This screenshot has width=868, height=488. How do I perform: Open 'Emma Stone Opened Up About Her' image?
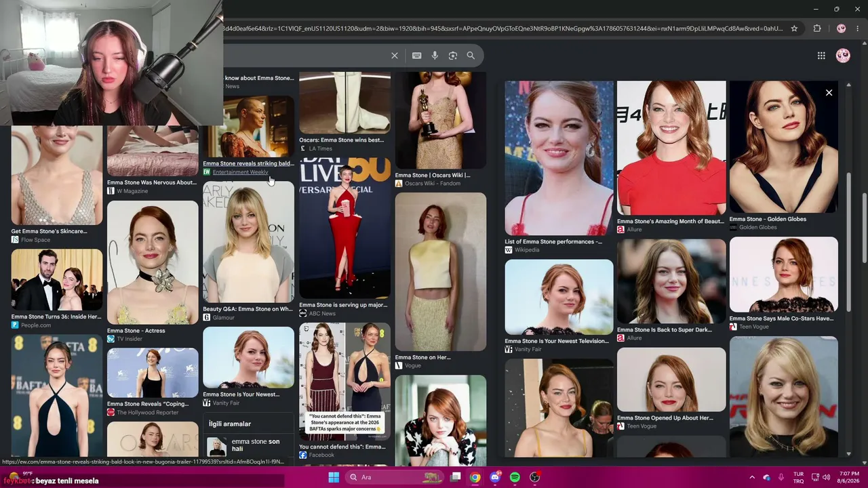(671, 380)
